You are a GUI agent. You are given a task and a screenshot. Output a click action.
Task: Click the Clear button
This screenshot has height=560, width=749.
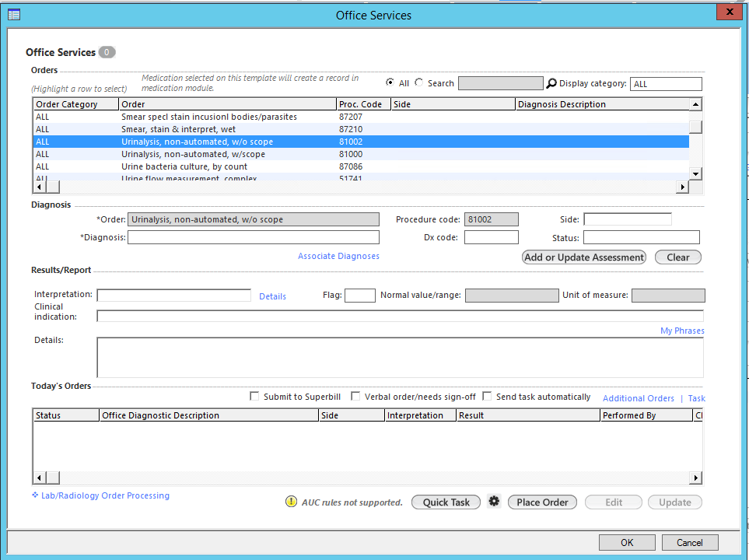pyautogui.click(x=677, y=257)
